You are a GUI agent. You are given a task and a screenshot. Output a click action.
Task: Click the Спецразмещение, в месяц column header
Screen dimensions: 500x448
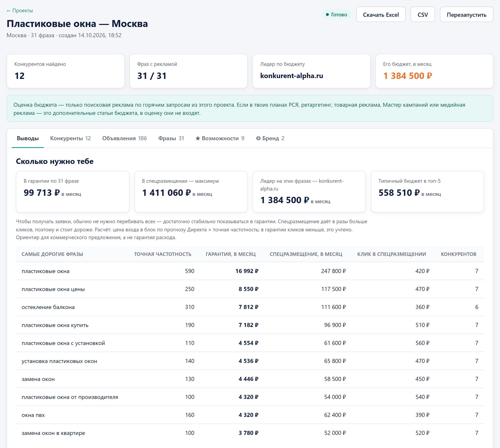pyautogui.click(x=306, y=254)
